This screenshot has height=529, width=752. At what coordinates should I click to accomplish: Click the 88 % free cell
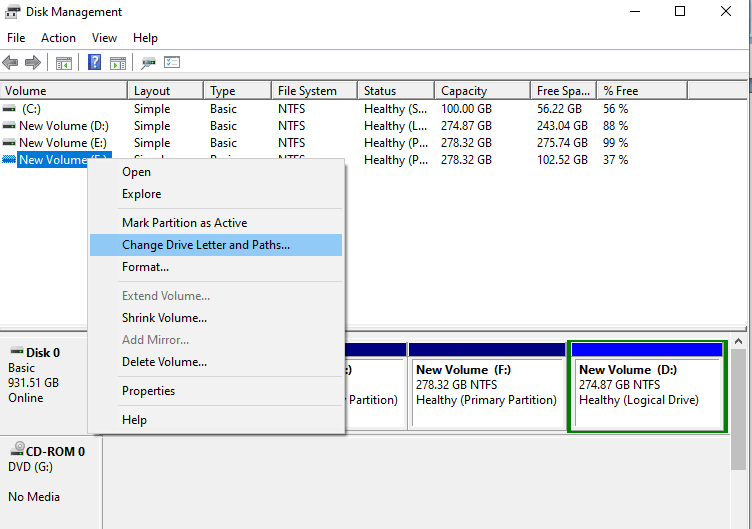pos(615,126)
